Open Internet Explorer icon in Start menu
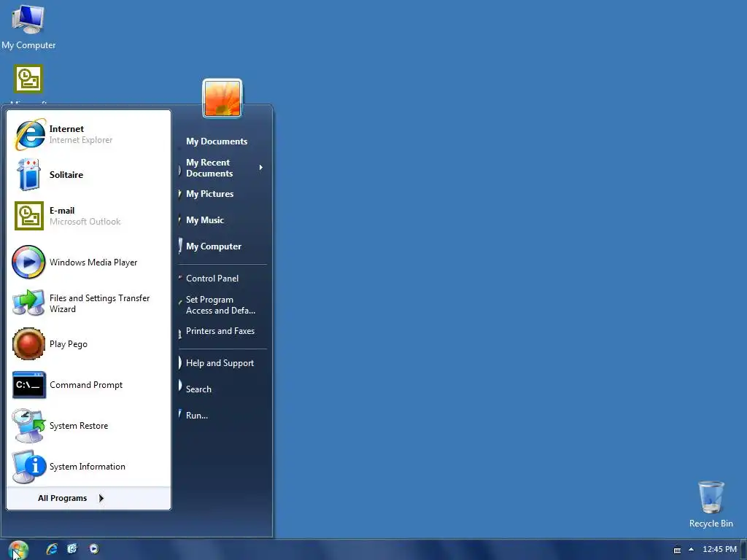Image resolution: width=747 pixels, height=560 pixels. click(x=30, y=134)
